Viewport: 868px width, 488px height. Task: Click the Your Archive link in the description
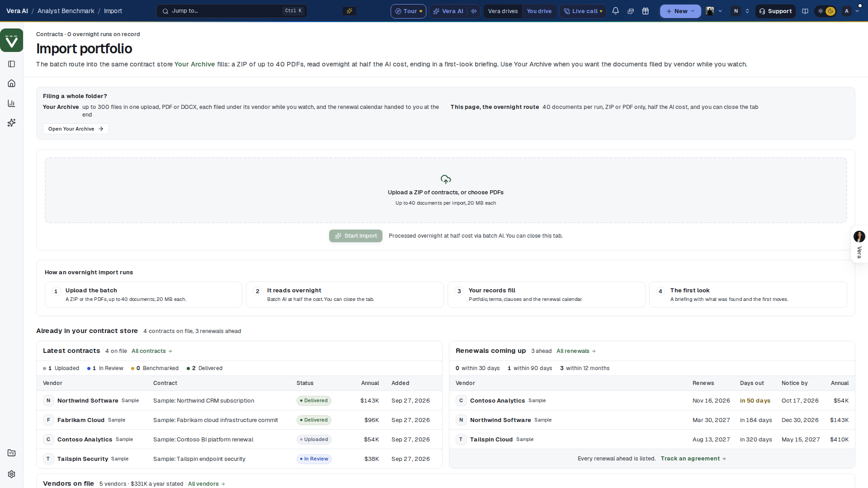195,64
